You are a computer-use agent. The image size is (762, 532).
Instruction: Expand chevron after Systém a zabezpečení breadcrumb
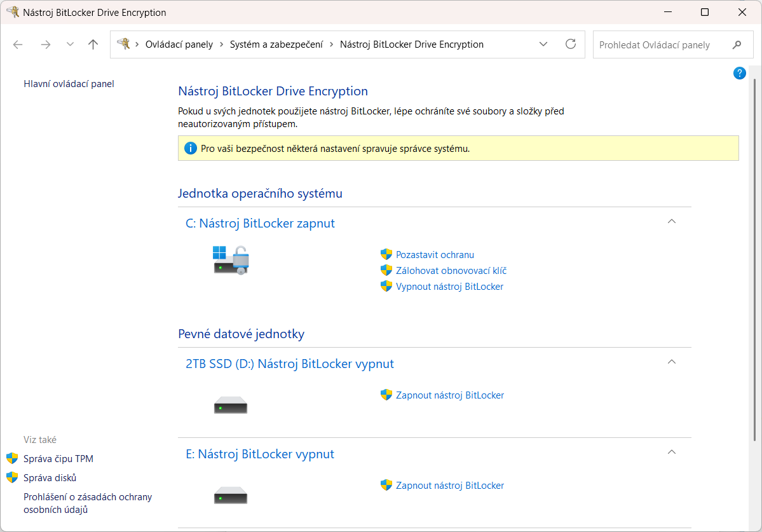point(332,44)
